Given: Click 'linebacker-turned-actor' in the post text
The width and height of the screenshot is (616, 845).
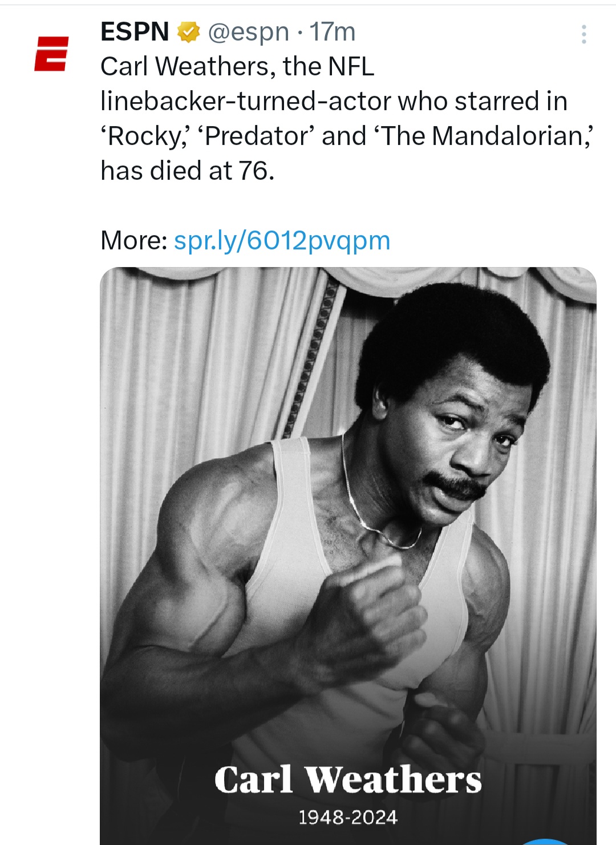Looking at the screenshot, I should (245, 101).
